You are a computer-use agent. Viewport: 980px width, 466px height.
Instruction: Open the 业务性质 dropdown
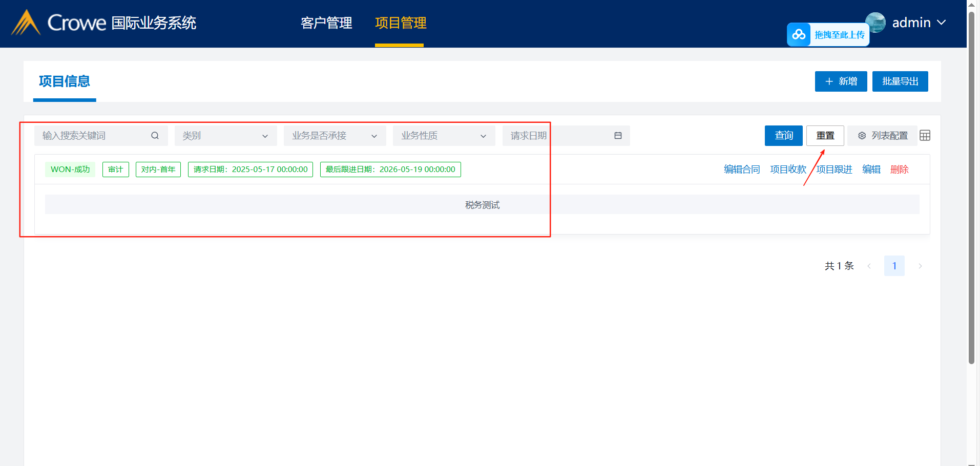[x=444, y=136]
